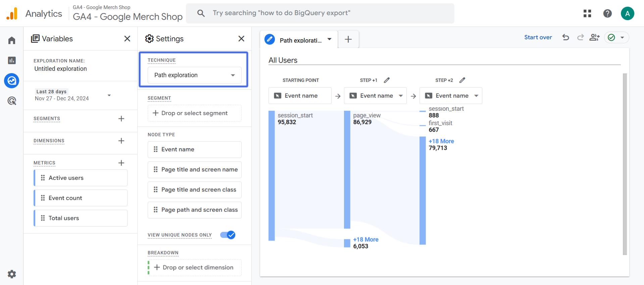Click the session_start starting node bar
The width and height of the screenshot is (644, 285).
(x=271, y=176)
